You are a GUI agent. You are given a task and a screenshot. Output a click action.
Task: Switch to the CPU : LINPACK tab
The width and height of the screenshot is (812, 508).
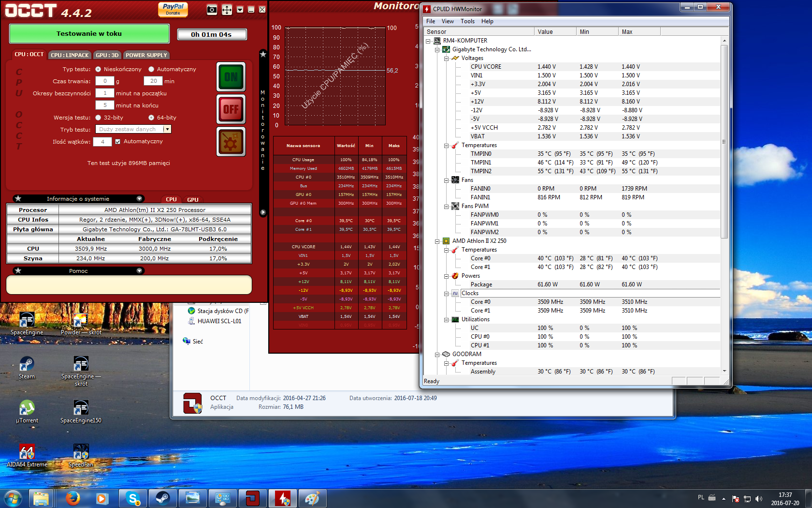pyautogui.click(x=70, y=55)
